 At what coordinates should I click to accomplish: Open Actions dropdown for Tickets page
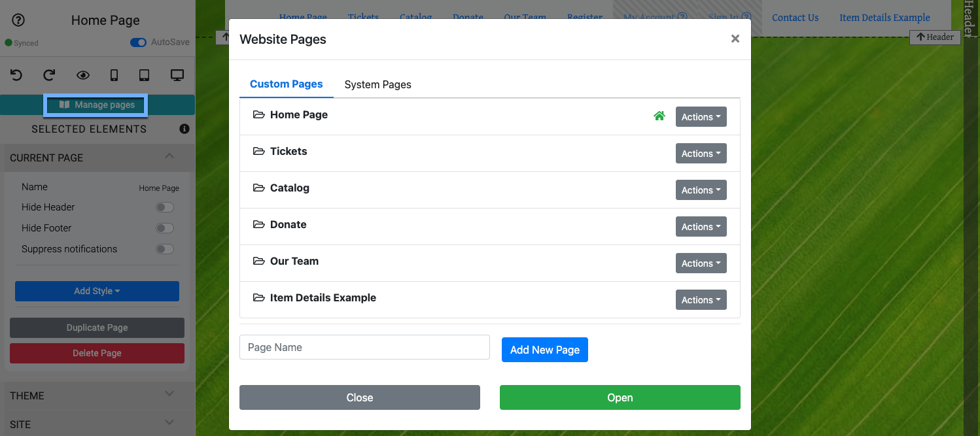click(701, 154)
